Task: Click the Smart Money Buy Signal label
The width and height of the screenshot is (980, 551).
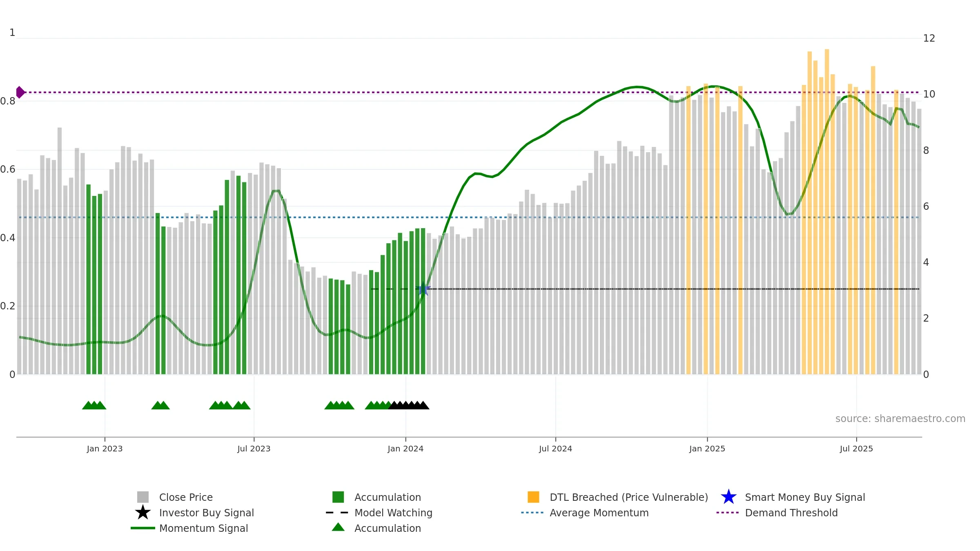Action: pyautogui.click(x=805, y=497)
